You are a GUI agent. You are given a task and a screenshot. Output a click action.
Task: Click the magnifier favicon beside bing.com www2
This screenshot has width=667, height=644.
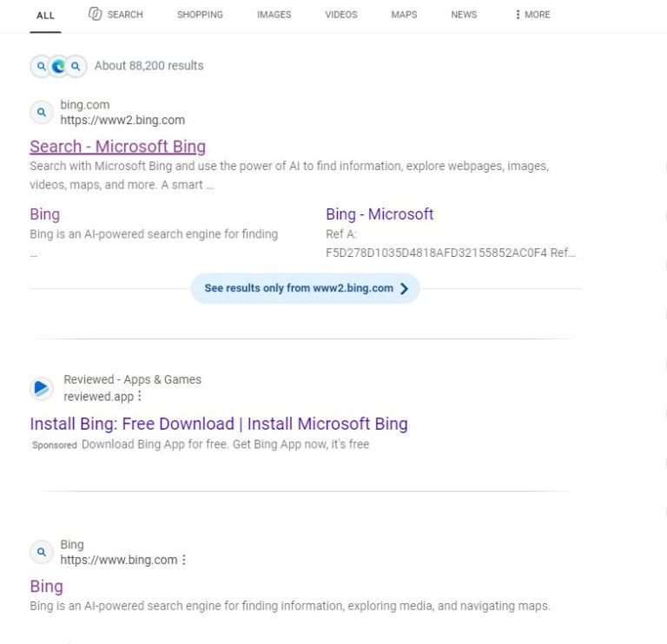click(42, 112)
